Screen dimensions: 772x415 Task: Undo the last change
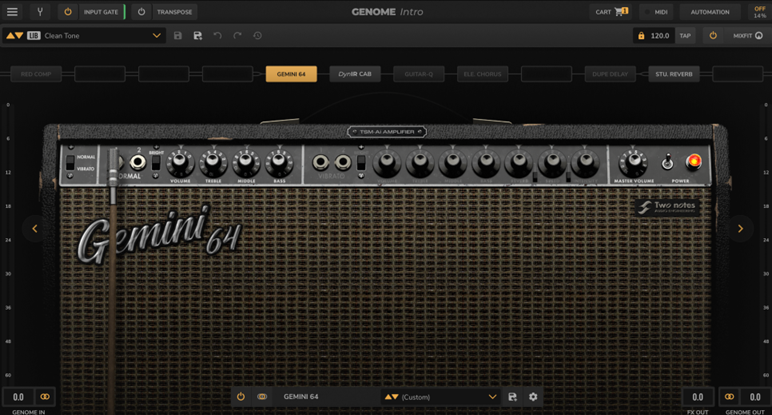click(217, 35)
